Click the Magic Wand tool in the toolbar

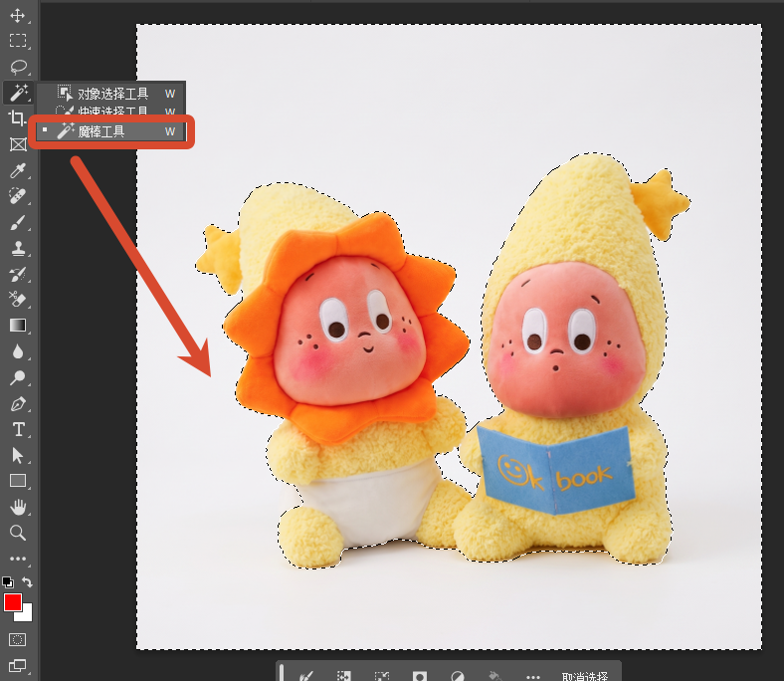coord(19,93)
